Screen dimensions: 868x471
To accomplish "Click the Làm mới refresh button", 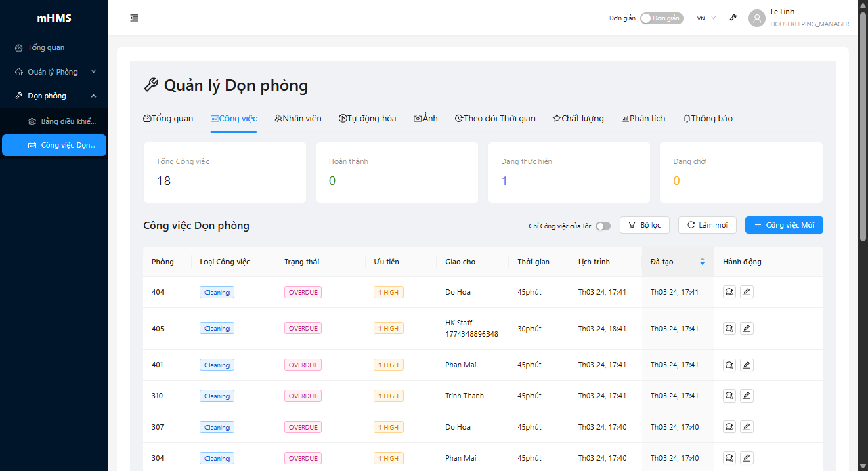I will [x=707, y=225].
